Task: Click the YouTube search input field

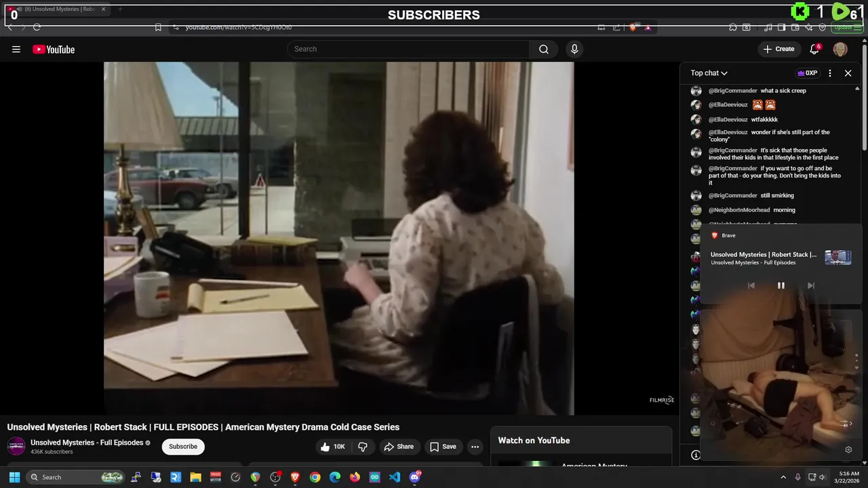Action: pos(408,49)
